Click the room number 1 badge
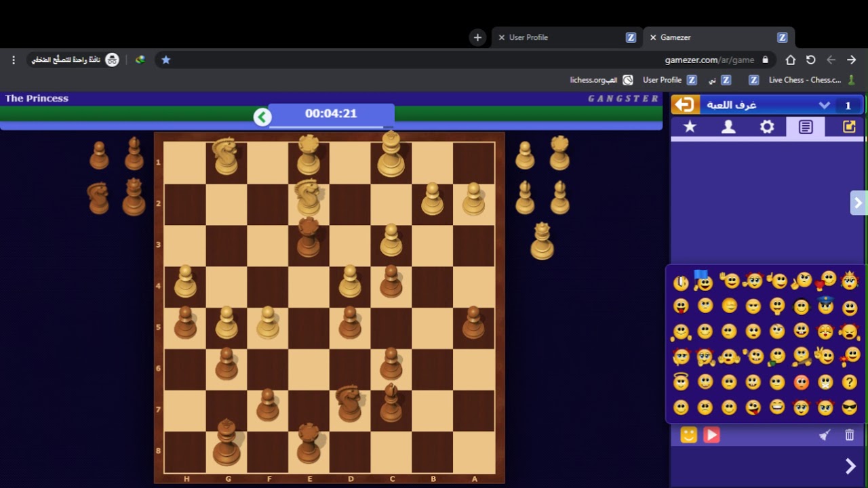Screen dimensions: 868x488 (x=848, y=105)
